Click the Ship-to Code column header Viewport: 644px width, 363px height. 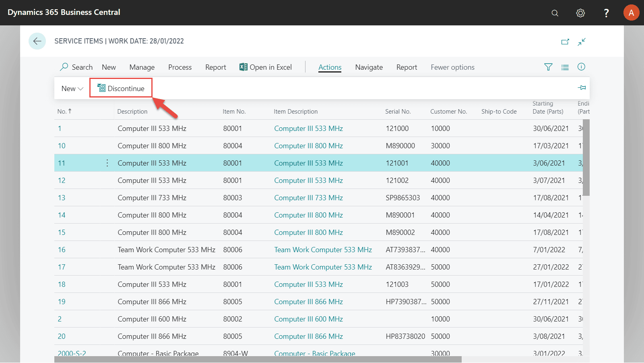(x=499, y=112)
